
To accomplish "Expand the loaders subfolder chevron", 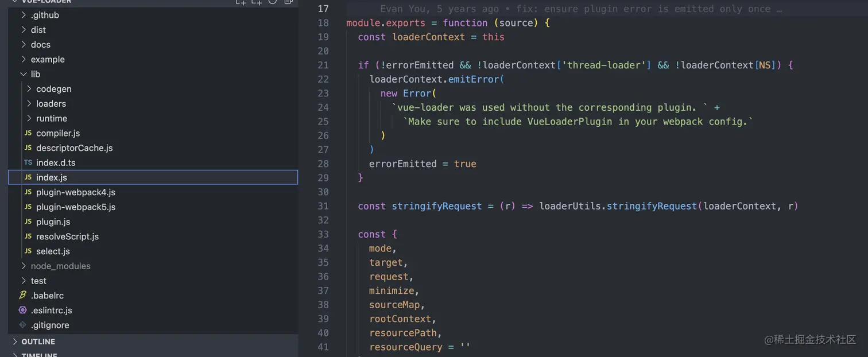I will (x=29, y=104).
